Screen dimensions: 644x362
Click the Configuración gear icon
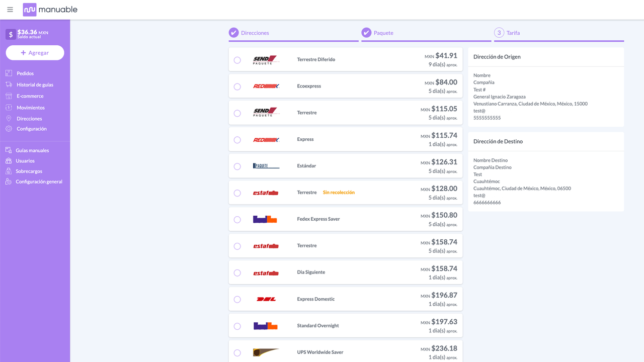tap(9, 129)
